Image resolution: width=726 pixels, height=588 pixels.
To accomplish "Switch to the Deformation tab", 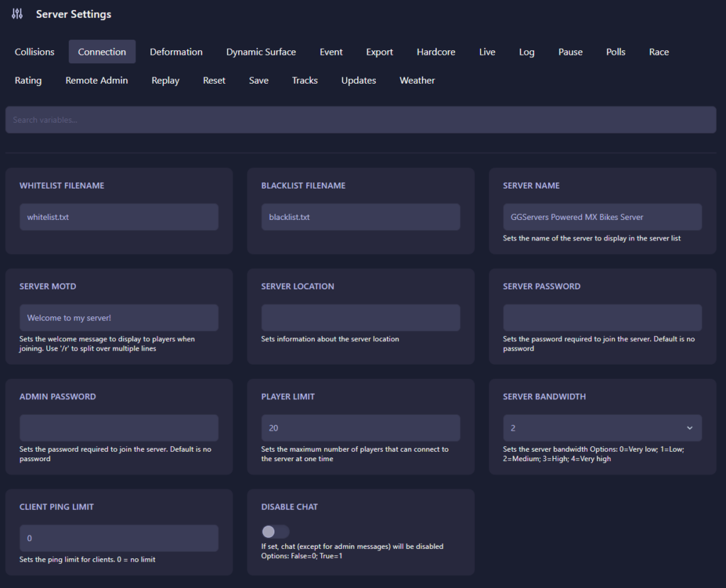I will click(x=176, y=52).
